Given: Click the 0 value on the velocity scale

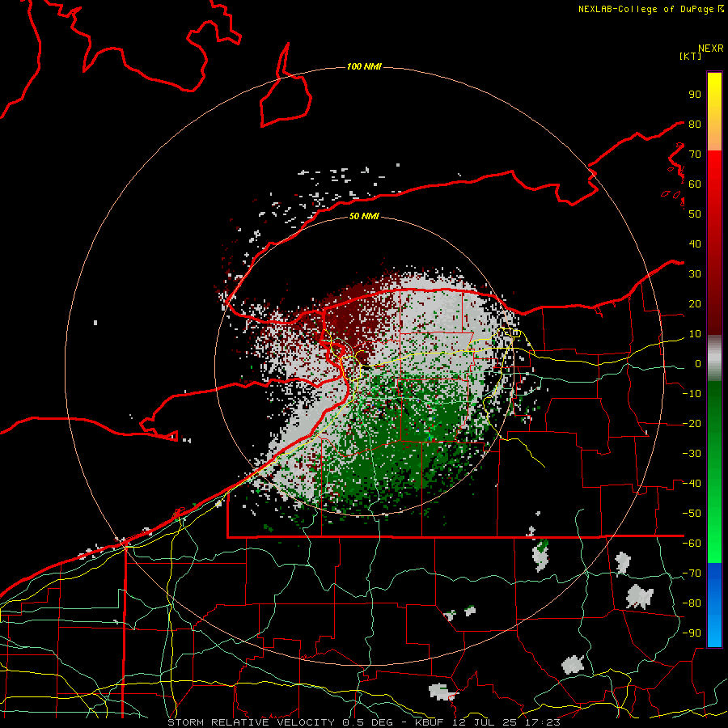Looking at the screenshot, I should tap(698, 364).
